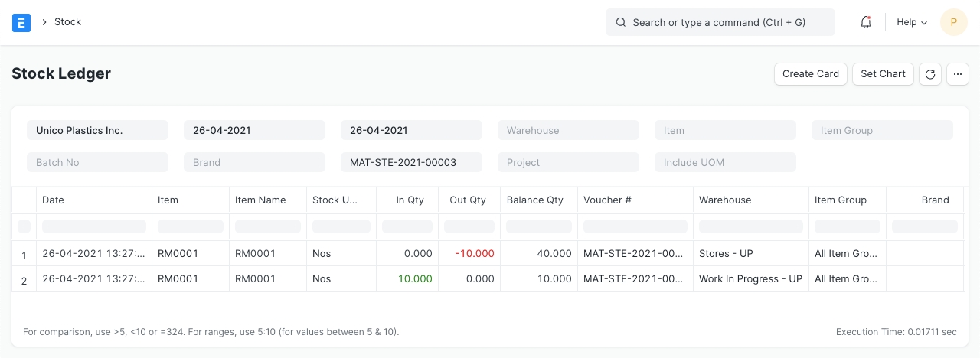Focus the Batch No filter field
Image resolution: width=980 pixels, height=358 pixels.
tap(97, 162)
